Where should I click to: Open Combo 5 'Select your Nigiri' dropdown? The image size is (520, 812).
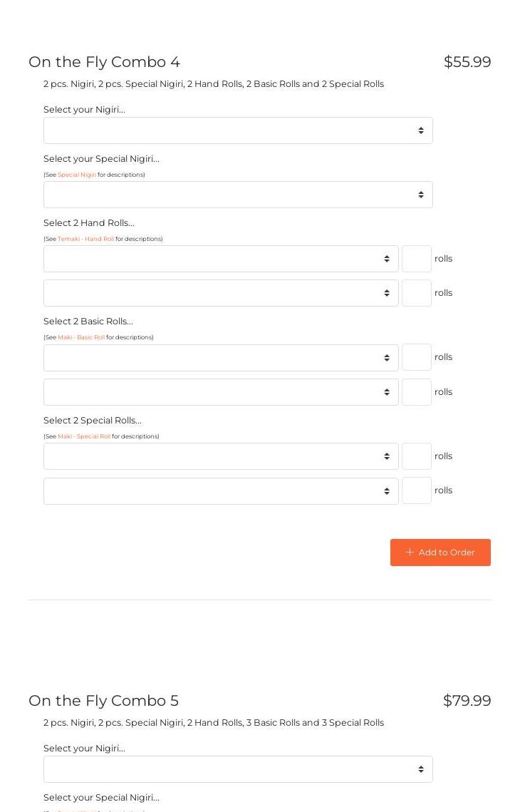(238, 769)
